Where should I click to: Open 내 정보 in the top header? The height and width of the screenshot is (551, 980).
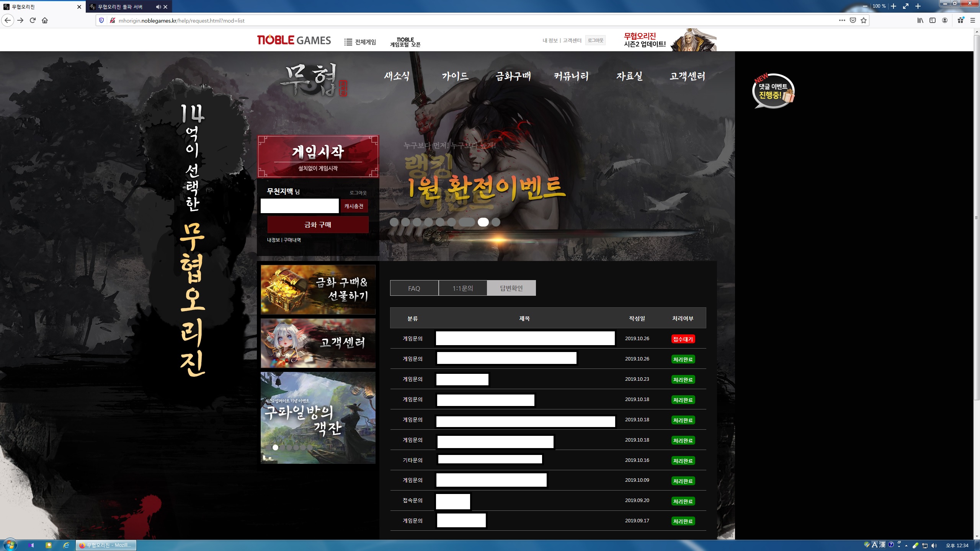point(550,41)
